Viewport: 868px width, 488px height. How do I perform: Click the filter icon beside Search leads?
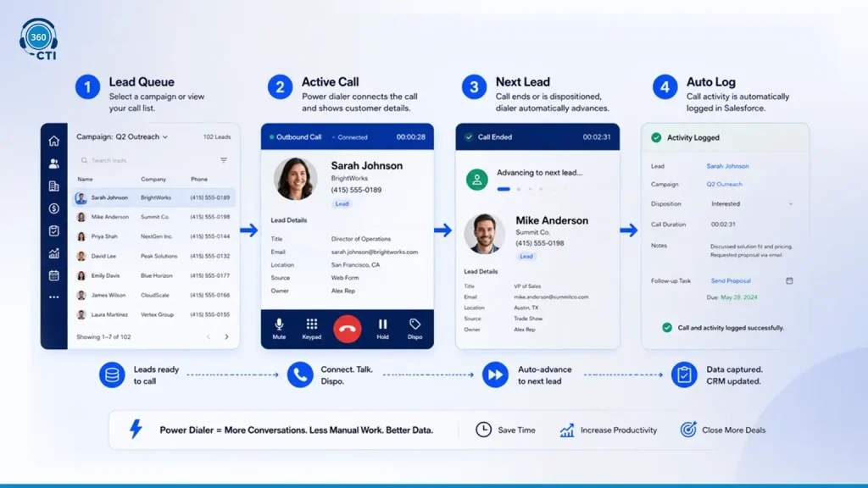point(224,160)
